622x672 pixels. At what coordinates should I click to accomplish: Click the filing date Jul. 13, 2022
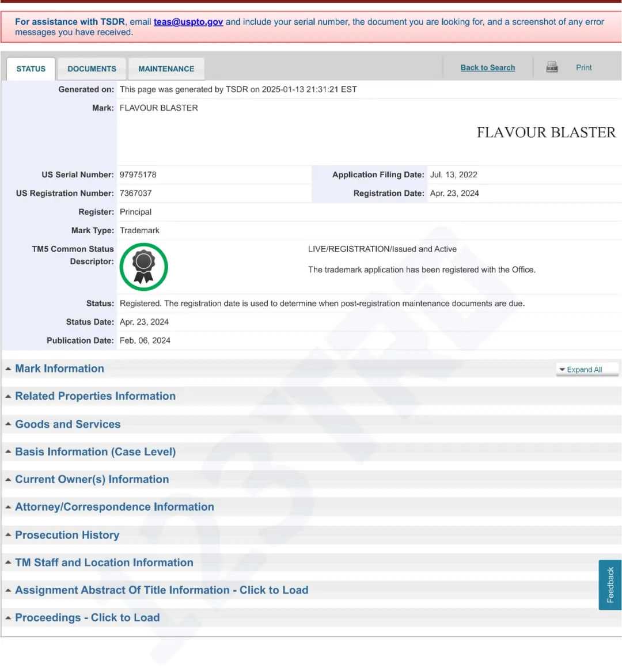coord(453,175)
